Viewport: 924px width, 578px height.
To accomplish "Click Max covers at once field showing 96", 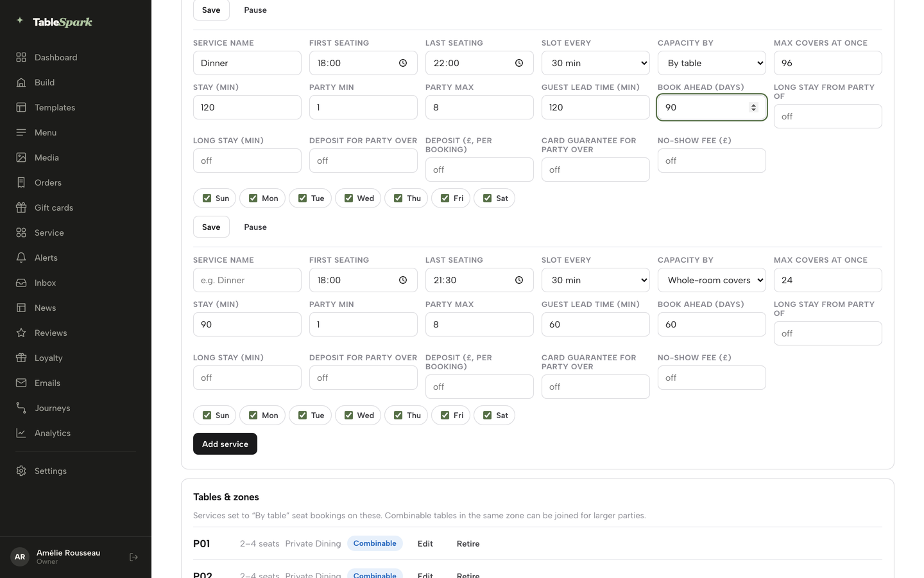I will click(828, 63).
